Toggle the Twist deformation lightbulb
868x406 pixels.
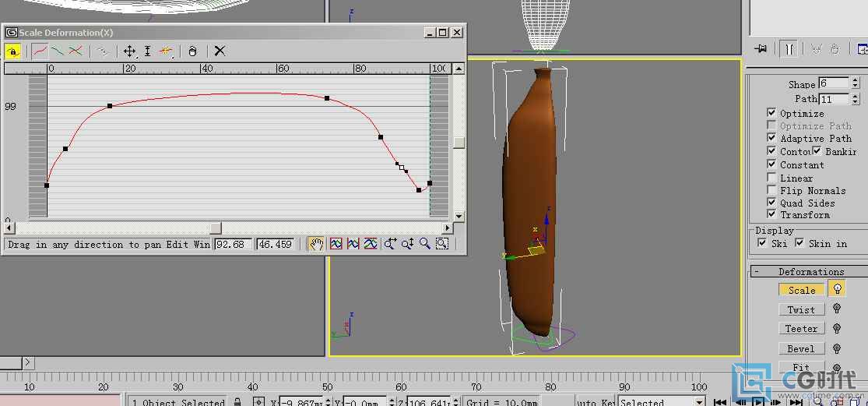point(837,309)
